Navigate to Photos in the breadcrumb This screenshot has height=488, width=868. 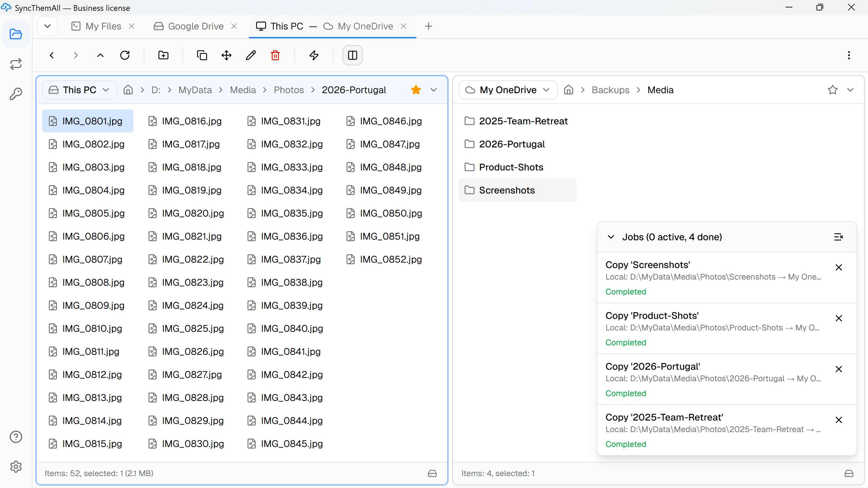pos(289,90)
